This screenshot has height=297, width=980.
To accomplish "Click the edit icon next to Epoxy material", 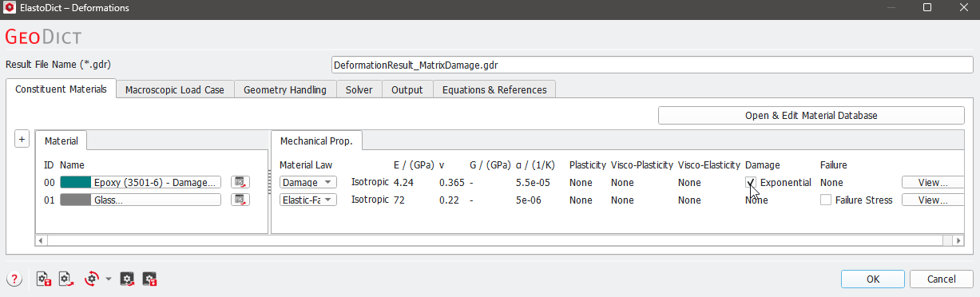I will [240, 182].
